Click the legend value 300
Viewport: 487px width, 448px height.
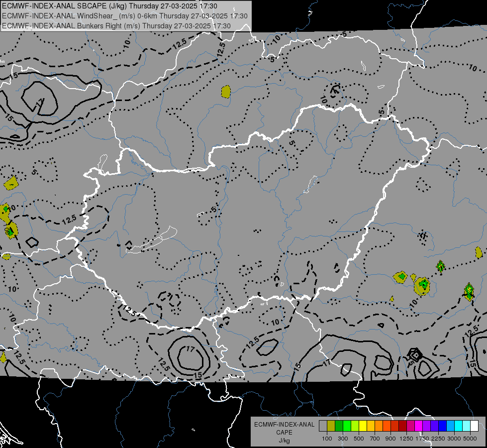pos(343,439)
